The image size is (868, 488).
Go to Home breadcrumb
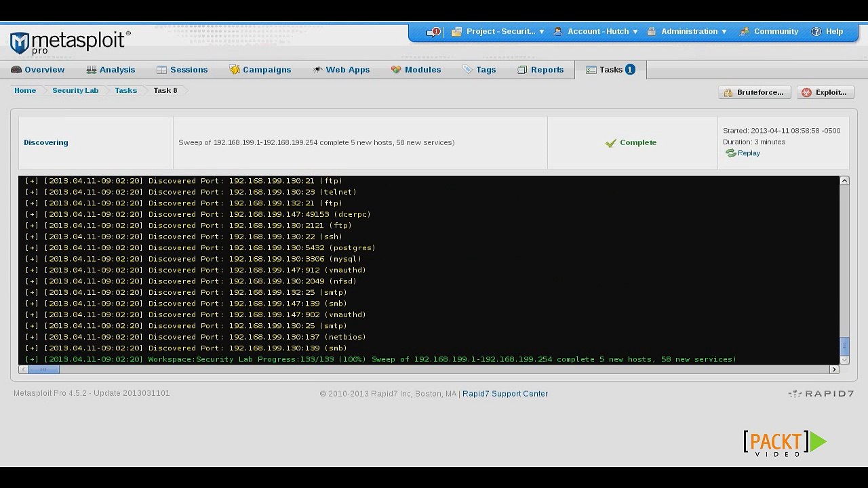tap(25, 91)
